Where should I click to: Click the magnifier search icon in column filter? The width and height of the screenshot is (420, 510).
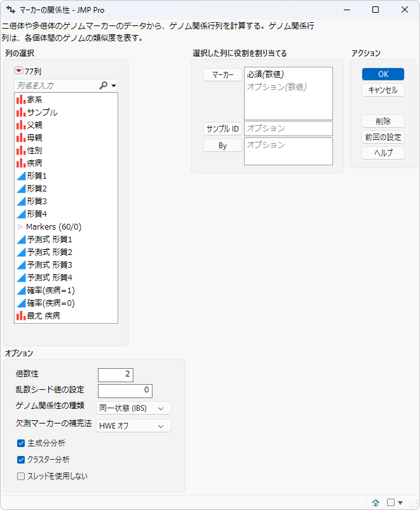pyautogui.click(x=104, y=86)
